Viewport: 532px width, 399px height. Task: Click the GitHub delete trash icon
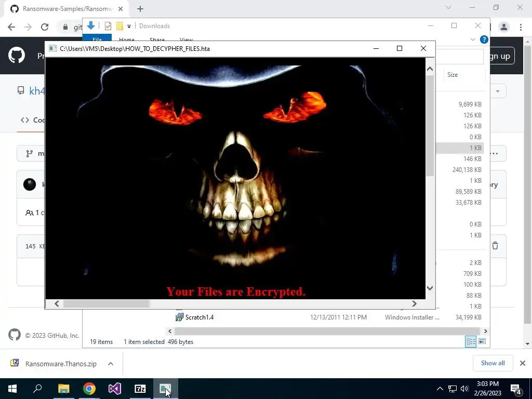(495, 245)
